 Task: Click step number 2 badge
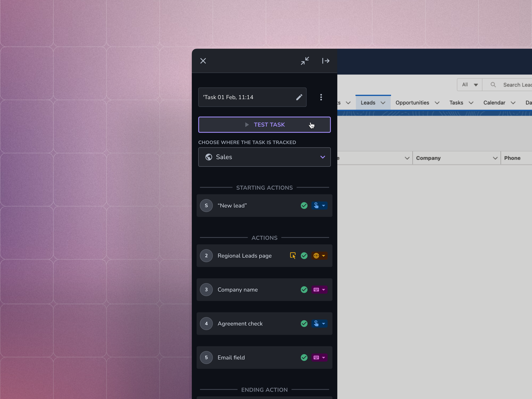coord(206,256)
